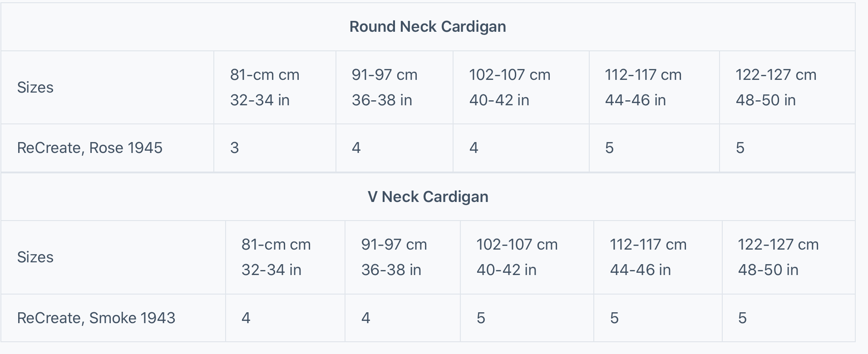Image resolution: width=868 pixels, height=354 pixels.
Task: Click the Round Neck Cardigan heading
Action: pos(428,27)
